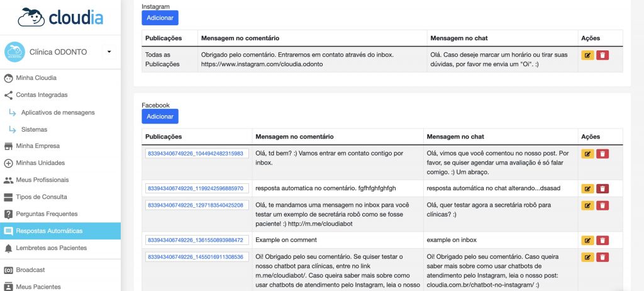644x291 pixels.
Task: Select Respostas Automáticas menu item
Action: (x=60, y=231)
